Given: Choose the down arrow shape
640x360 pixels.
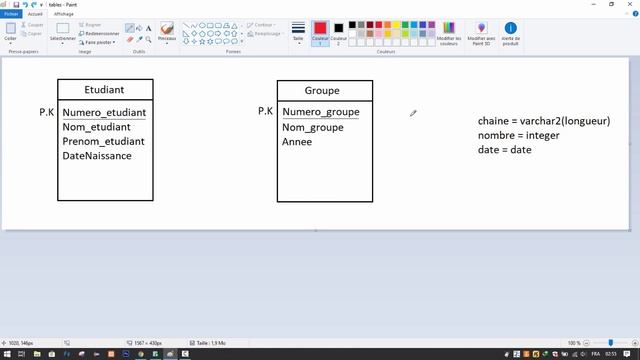Looking at the screenshot, I should pyautogui.click(x=186, y=41).
